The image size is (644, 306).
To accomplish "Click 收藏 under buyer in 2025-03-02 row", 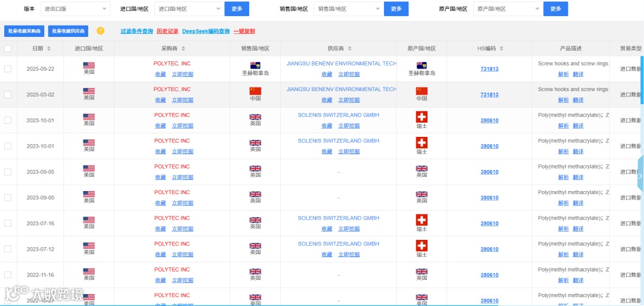I will [160, 100].
